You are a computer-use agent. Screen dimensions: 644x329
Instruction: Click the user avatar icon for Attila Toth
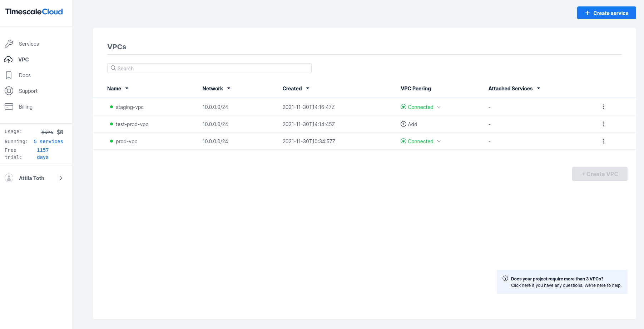[9, 178]
